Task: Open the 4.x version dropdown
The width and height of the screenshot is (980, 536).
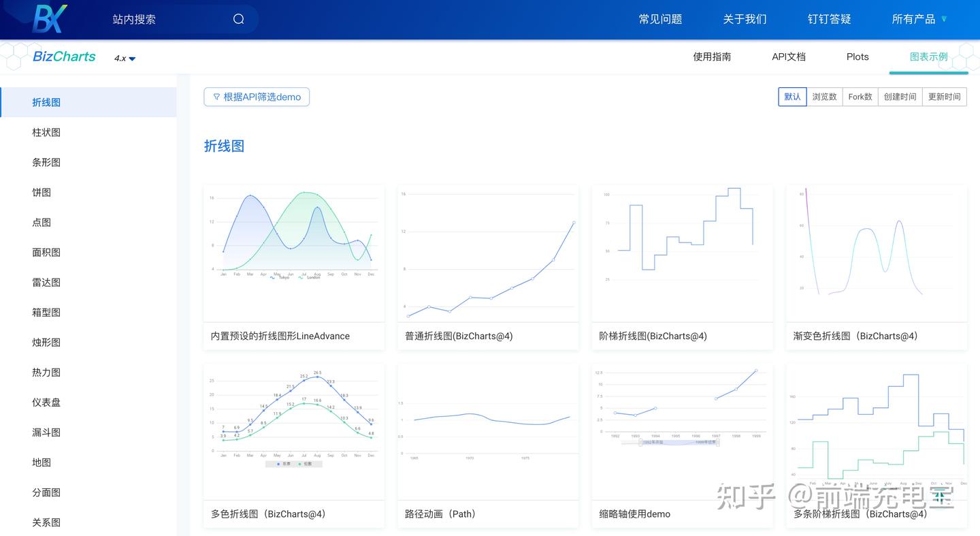Action: 123,59
